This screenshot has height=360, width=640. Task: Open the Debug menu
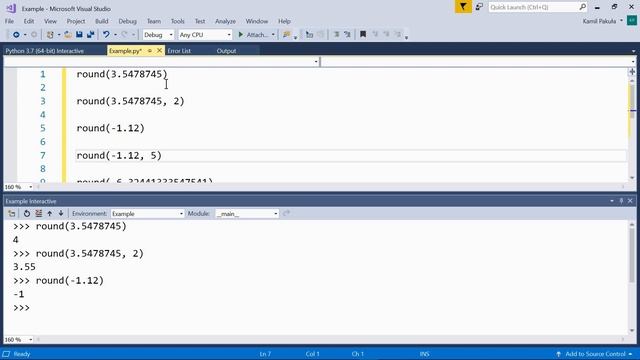coord(127,21)
